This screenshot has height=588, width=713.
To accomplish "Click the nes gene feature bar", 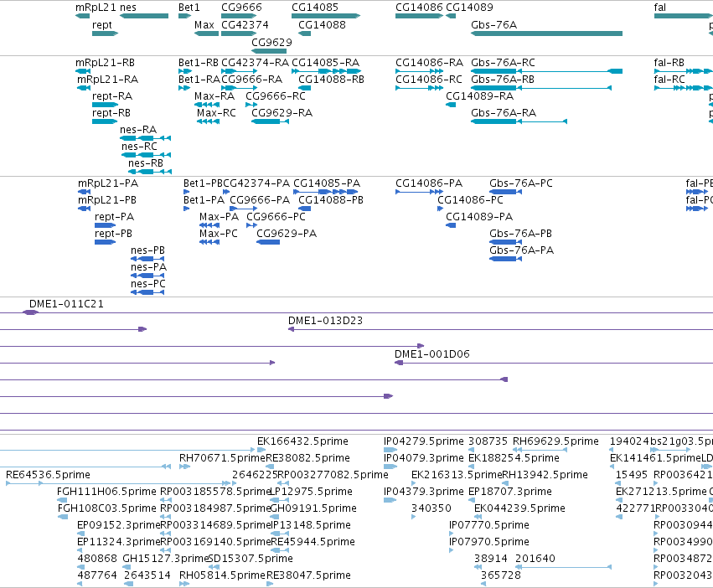I will tap(144, 16).
